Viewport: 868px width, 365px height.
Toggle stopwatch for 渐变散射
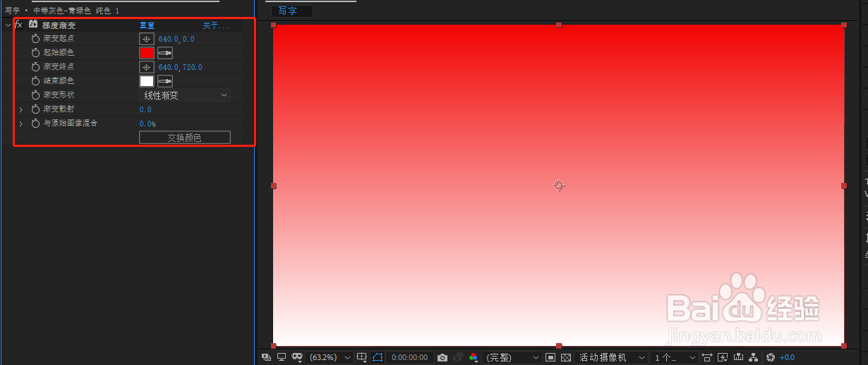click(35, 109)
